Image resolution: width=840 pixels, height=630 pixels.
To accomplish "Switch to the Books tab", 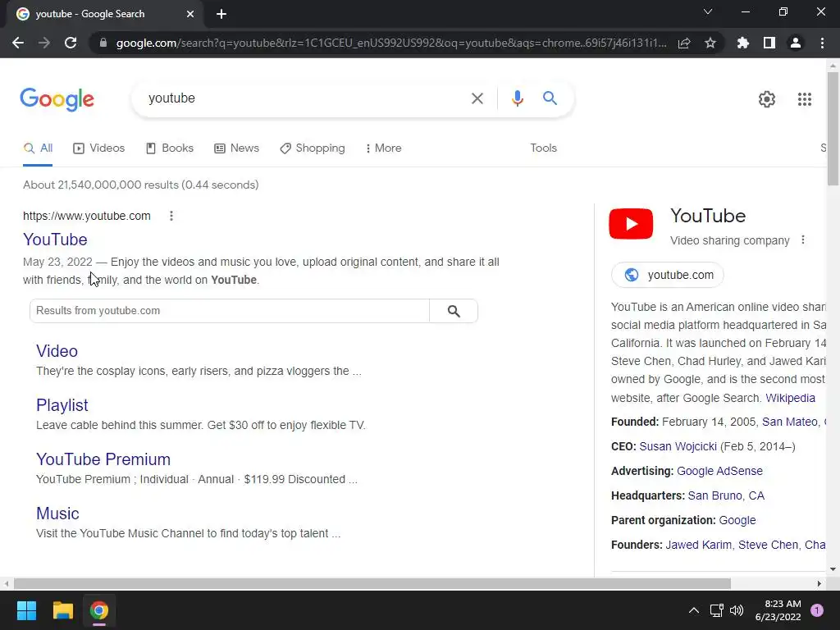I will (170, 148).
